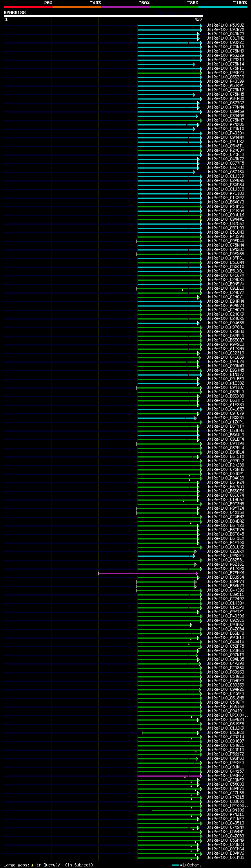Select the UniRef100_P20830 label

coord(225,150)
